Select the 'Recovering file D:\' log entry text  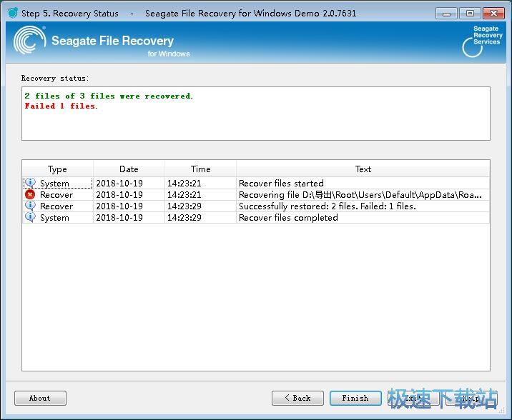[360, 195]
